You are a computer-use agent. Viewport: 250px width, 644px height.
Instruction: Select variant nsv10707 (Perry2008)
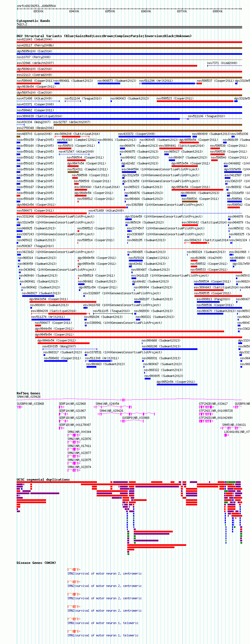[x=33, y=57]
